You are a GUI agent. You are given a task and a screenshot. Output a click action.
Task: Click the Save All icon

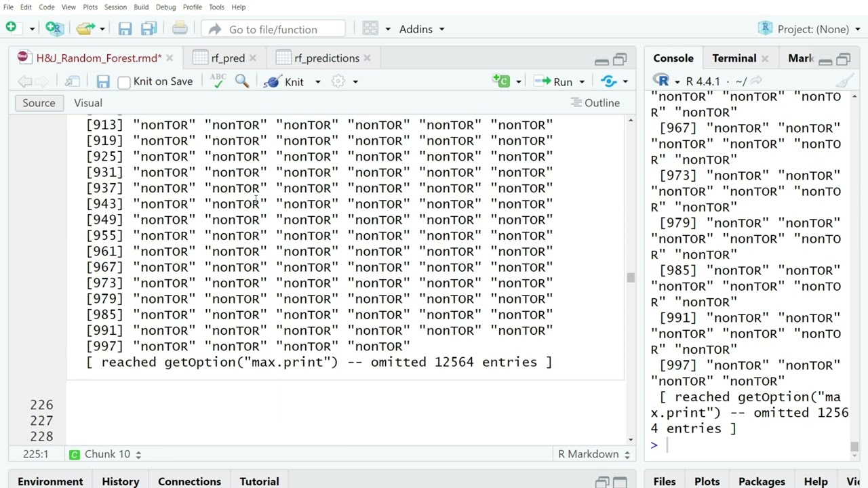pyautogui.click(x=149, y=28)
